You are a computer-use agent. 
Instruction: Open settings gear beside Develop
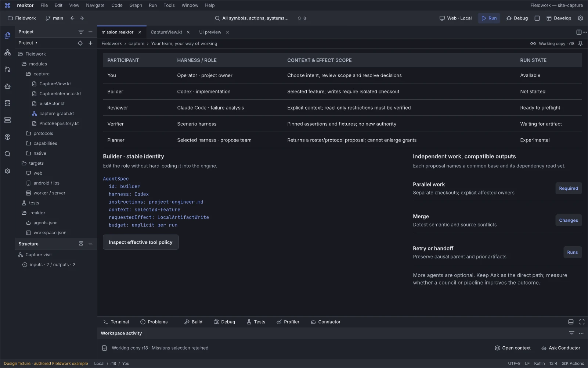point(580,18)
